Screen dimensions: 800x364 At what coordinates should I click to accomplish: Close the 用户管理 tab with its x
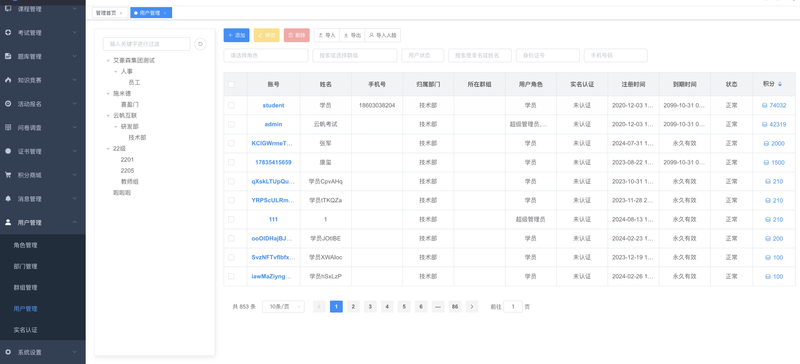pyautogui.click(x=165, y=13)
